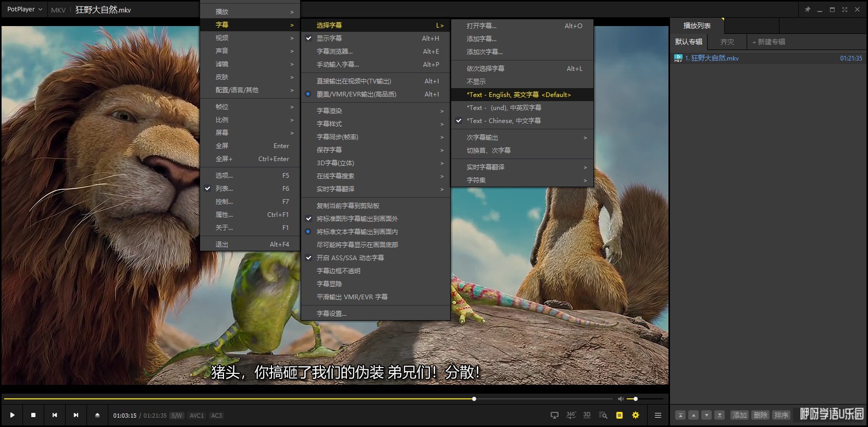
Task: Open the PotPlayer main menu dropdown
Action: click(x=24, y=9)
